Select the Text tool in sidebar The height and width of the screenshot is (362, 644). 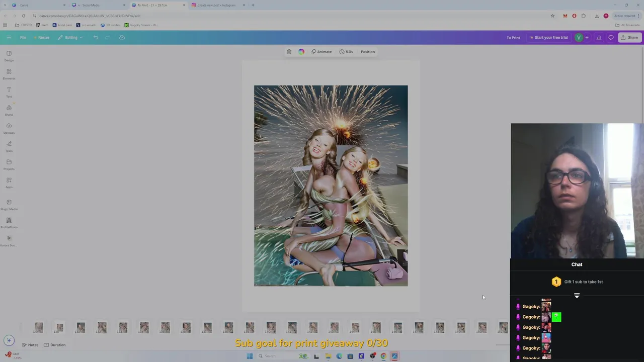(9, 92)
